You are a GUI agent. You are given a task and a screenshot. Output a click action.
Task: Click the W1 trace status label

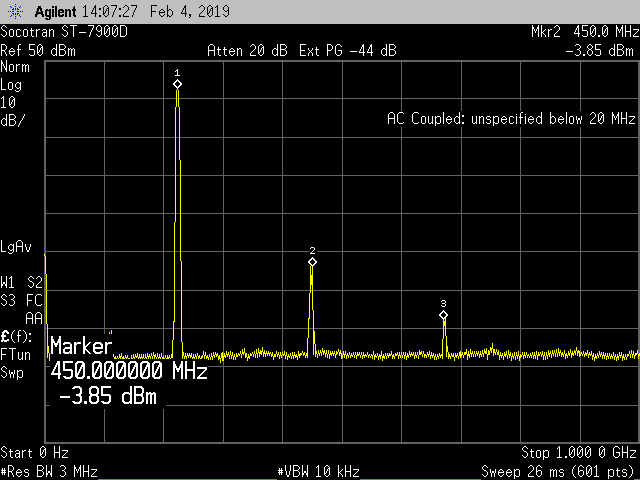point(8,282)
